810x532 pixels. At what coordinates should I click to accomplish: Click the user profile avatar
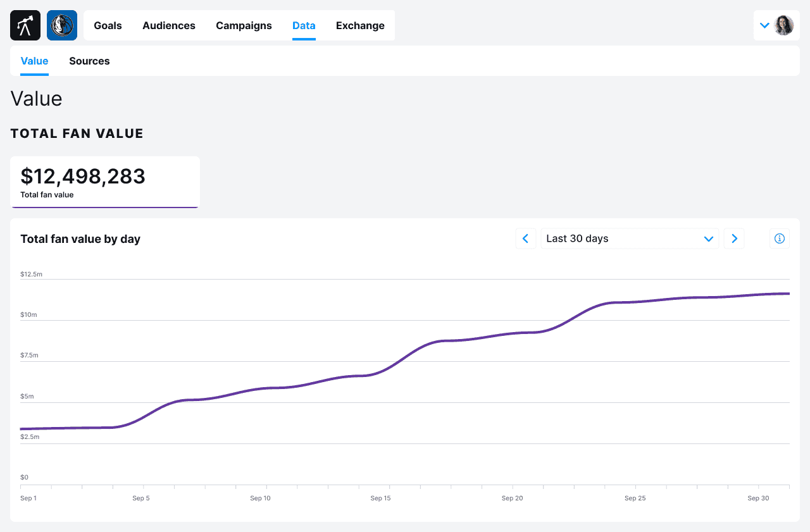click(784, 25)
